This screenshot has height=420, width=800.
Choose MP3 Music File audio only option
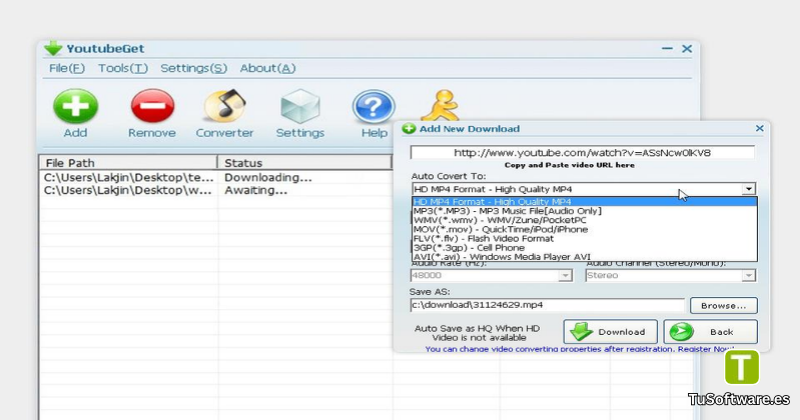point(585,211)
